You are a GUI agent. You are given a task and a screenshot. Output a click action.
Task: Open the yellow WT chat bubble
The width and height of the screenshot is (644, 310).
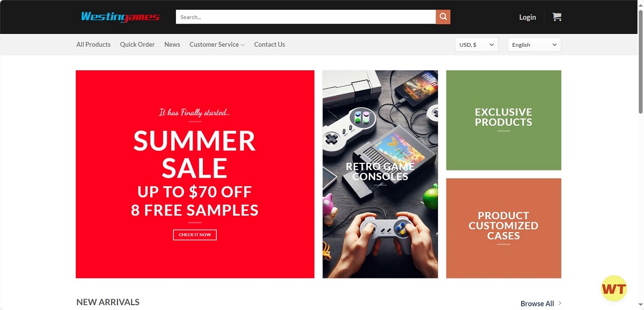point(614,289)
